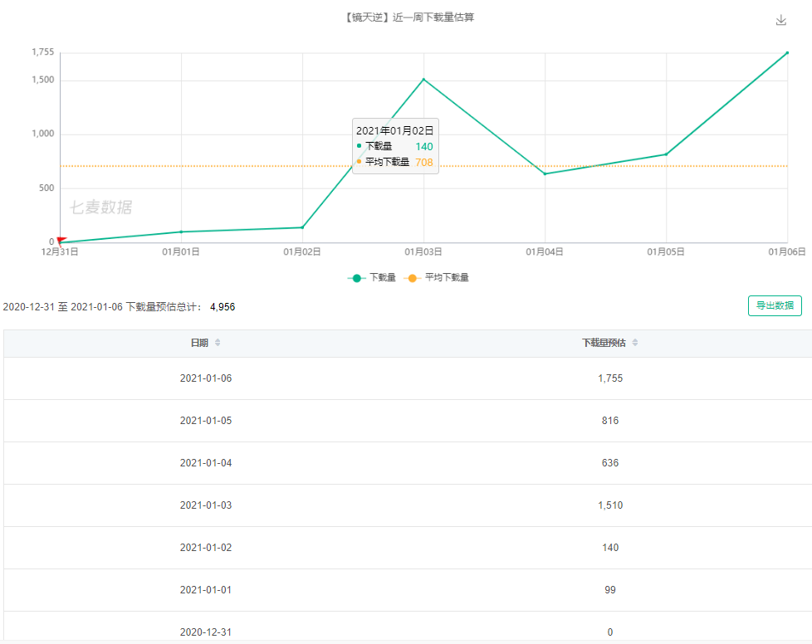Image resolution: width=812 pixels, height=644 pixels.
Task: Click the sort arrows beside 日期 header
Action: [x=218, y=343]
